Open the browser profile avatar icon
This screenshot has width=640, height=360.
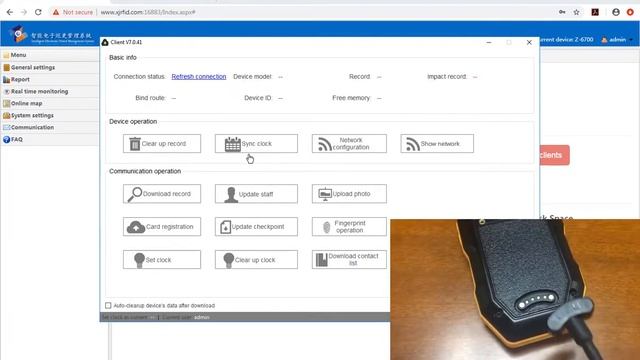pos(616,12)
